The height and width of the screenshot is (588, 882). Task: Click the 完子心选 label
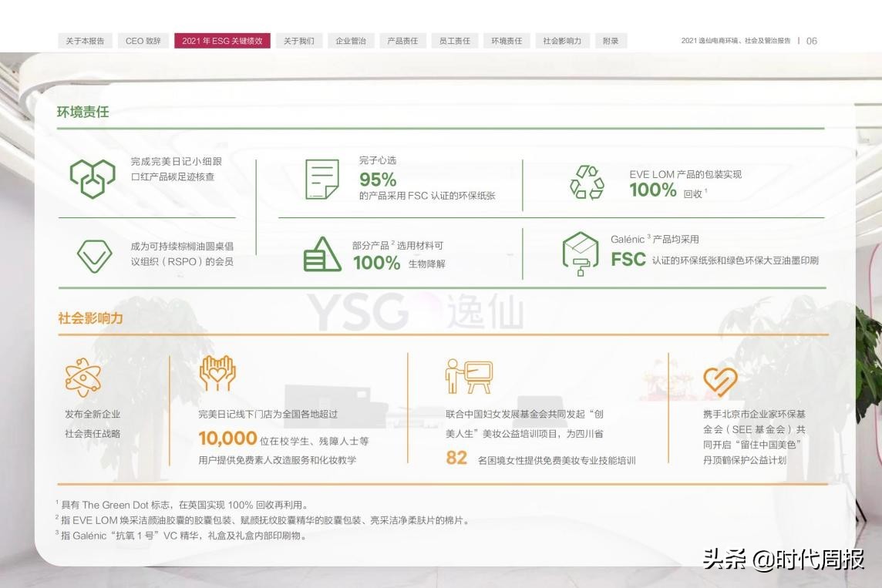(378, 160)
